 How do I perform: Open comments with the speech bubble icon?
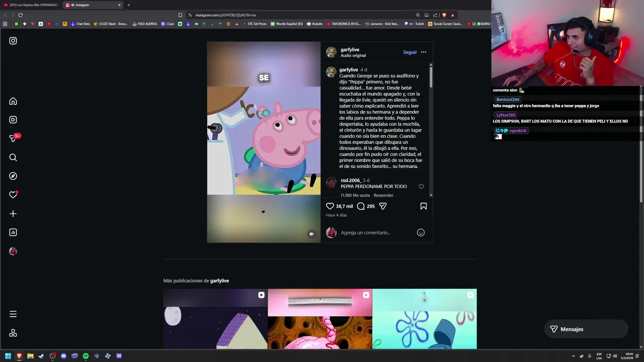(x=361, y=206)
